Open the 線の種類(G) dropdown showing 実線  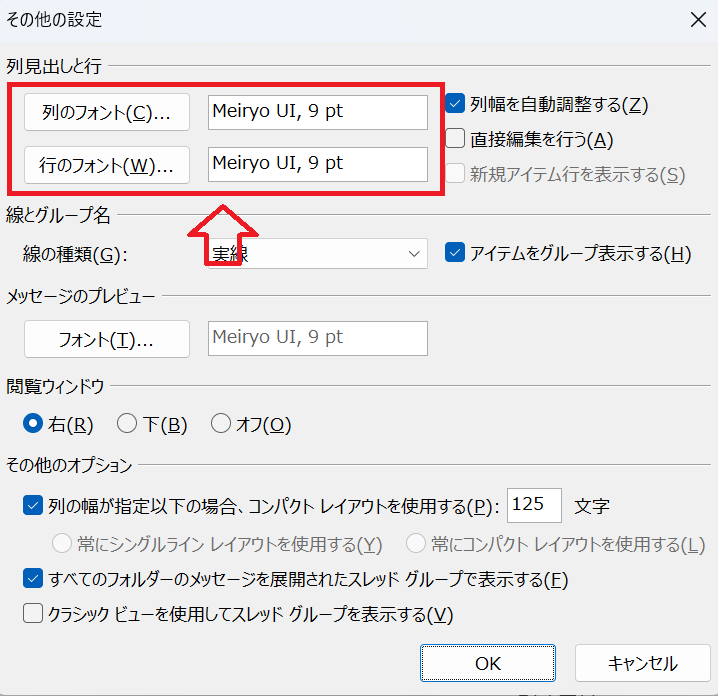(318, 253)
